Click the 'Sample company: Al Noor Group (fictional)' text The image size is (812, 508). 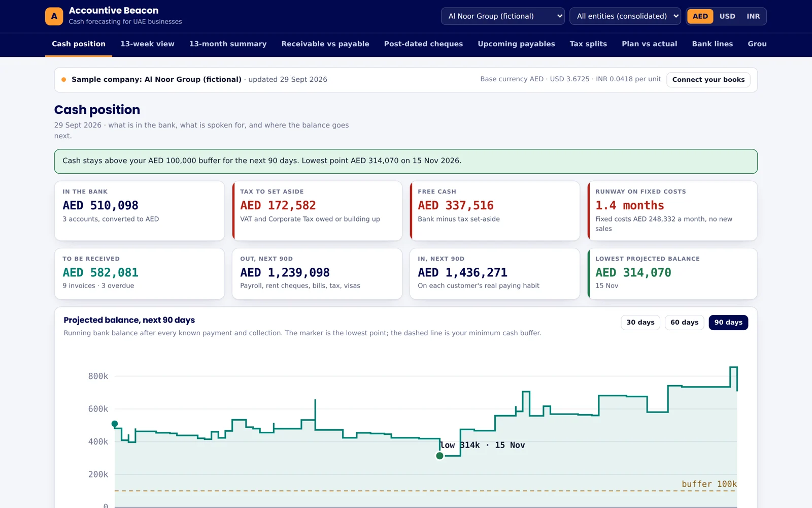click(156, 80)
